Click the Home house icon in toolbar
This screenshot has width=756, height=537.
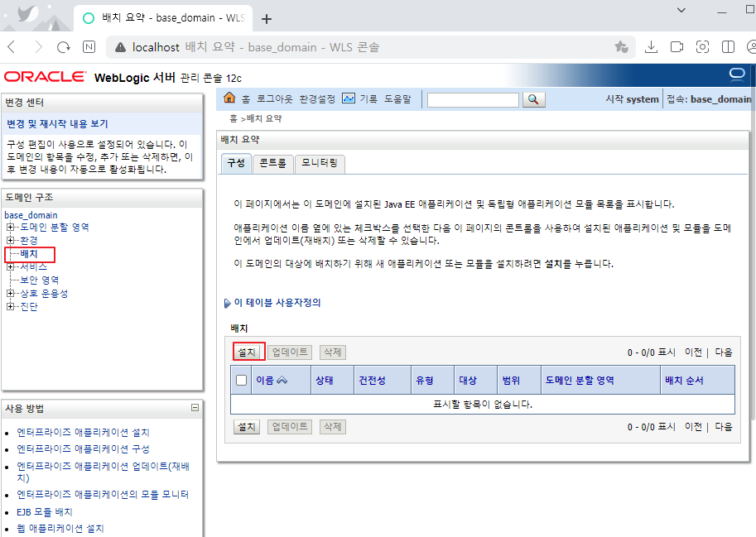[229, 98]
